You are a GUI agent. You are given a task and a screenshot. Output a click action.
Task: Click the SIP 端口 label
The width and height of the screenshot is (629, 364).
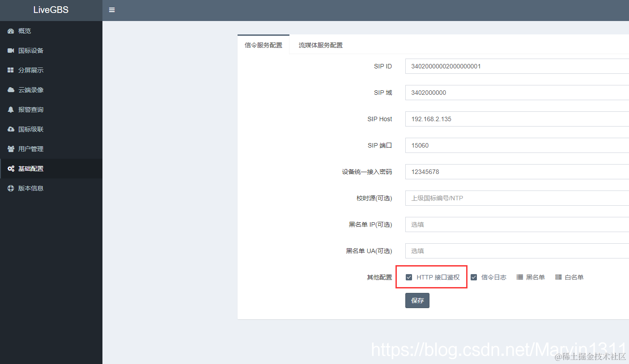(x=380, y=145)
